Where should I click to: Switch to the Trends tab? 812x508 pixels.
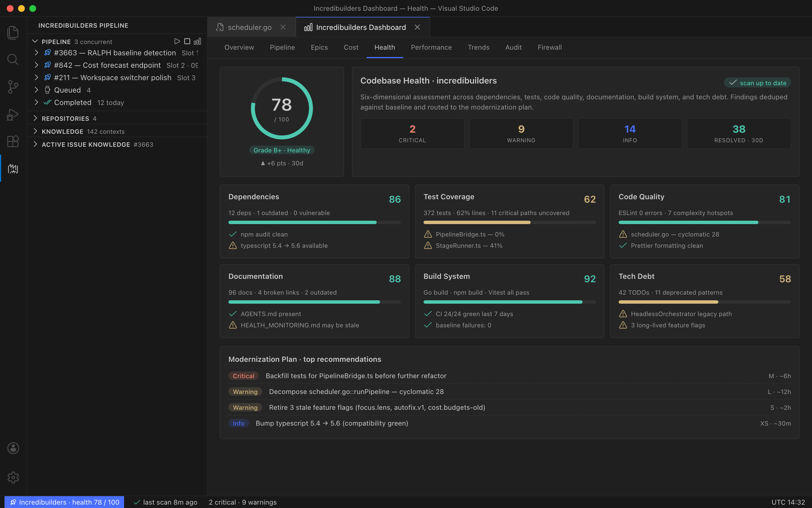pos(478,47)
